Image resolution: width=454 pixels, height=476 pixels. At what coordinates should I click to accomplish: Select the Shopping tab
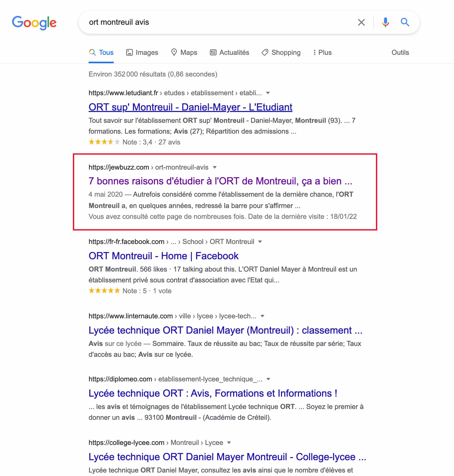click(281, 53)
